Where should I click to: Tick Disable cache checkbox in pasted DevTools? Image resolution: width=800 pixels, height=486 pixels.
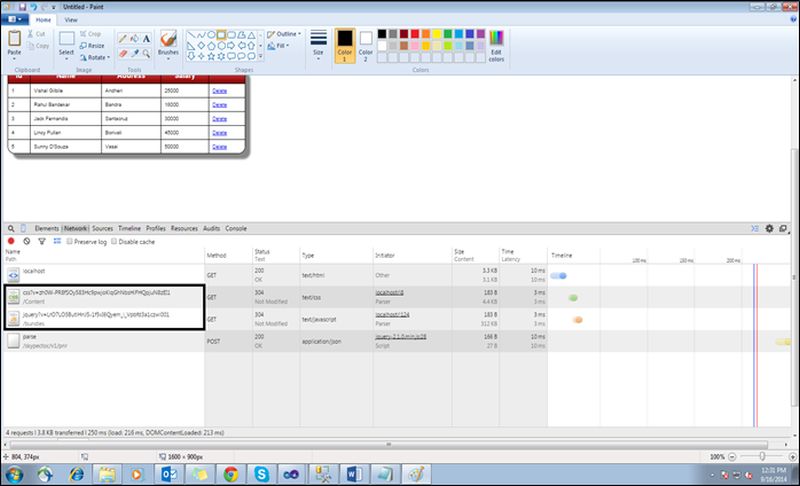point(114,241)
